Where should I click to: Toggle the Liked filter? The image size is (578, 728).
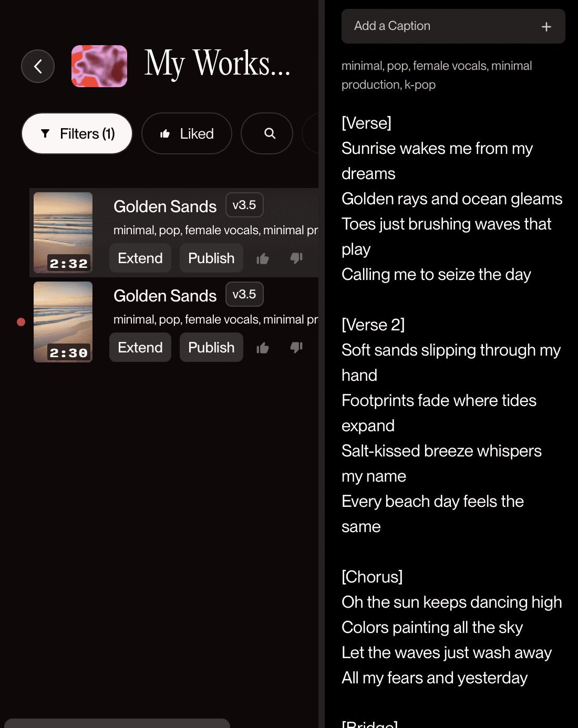(187, 133)
